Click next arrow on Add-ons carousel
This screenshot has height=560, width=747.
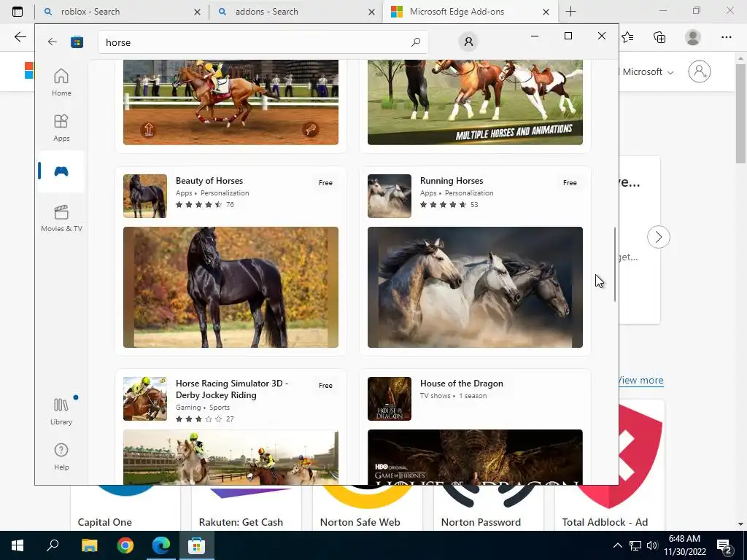(x=659, y=237)
